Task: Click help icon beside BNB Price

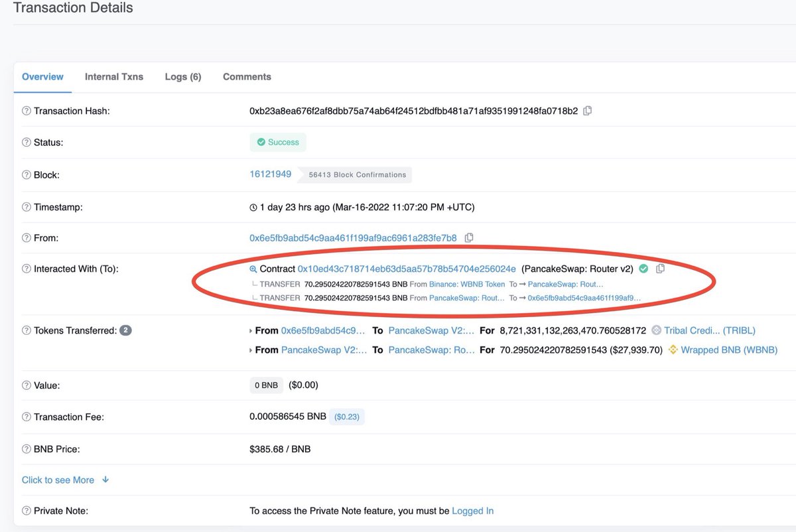Action: tap(27, 449)
